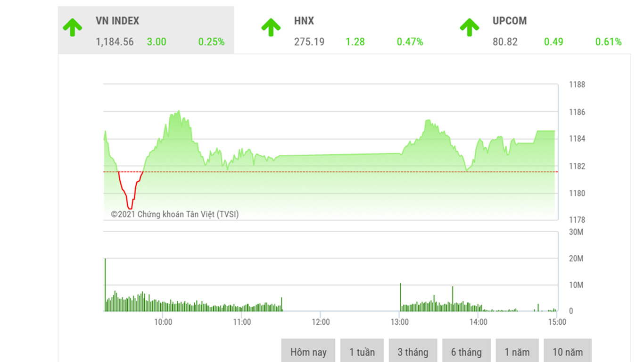Switch to the HNX index tab

[x=344, y=30]
